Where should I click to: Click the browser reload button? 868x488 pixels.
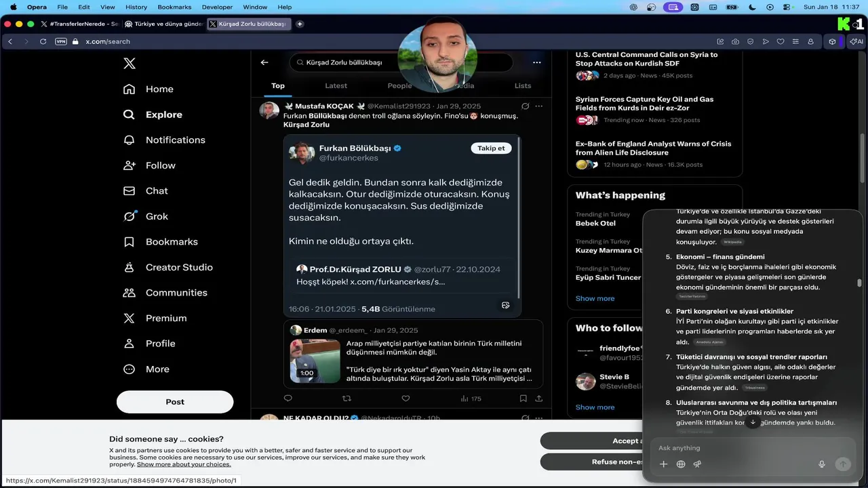pos(43,41)
